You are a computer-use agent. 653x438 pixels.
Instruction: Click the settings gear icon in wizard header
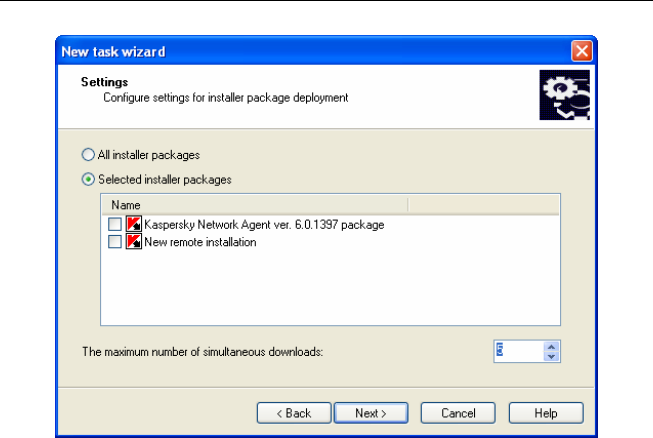click(x=564, y=94)
